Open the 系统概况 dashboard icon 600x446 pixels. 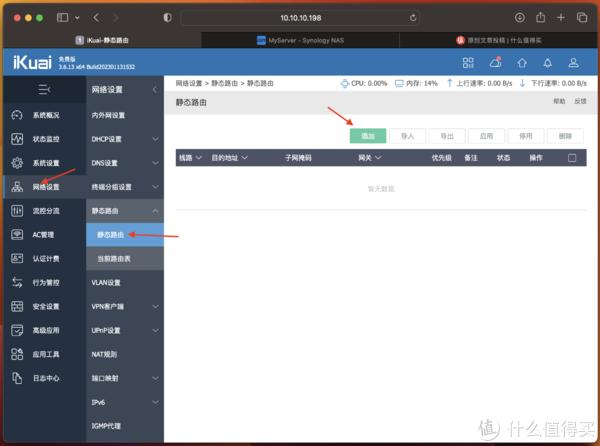click(16, 115)
